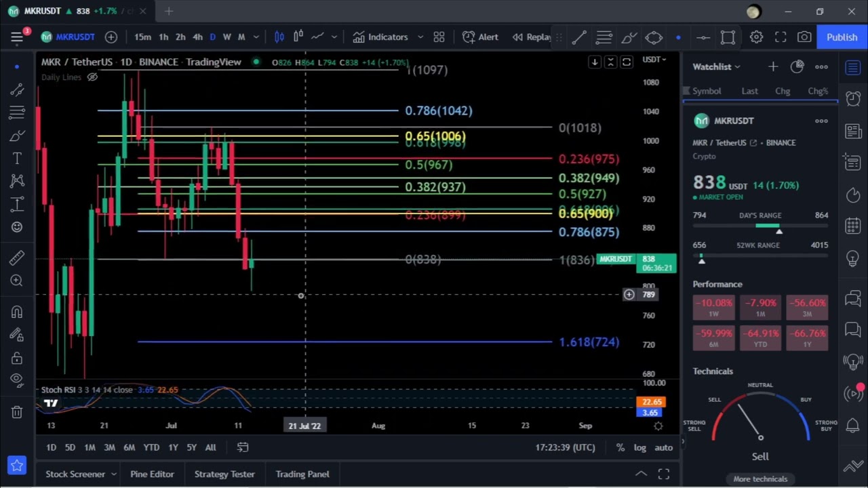Select the 1h timeframe
The width and height of the screenshot is (868, 488).
tap(163, 37)
